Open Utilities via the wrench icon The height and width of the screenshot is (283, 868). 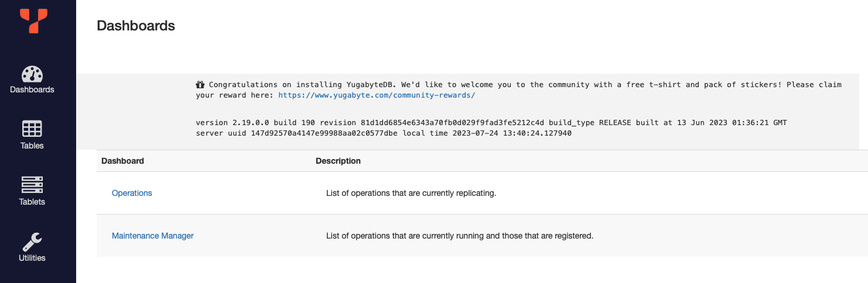[32, 241]
